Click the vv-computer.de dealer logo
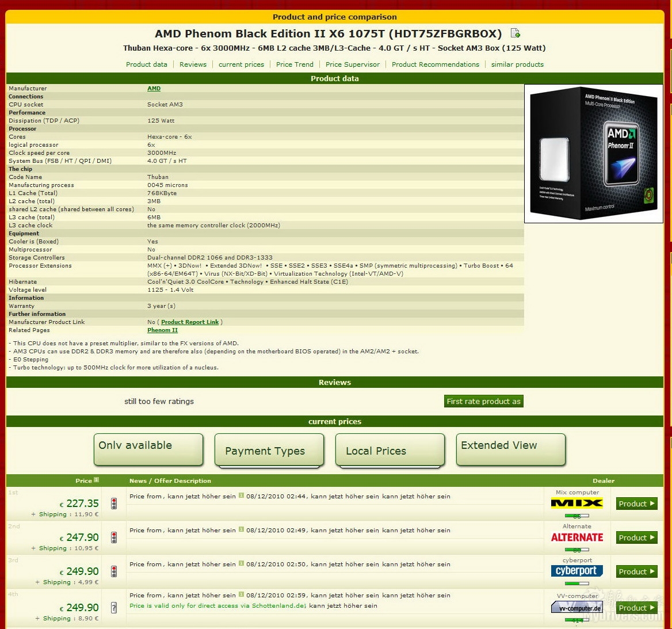 [x=577, y=608]
